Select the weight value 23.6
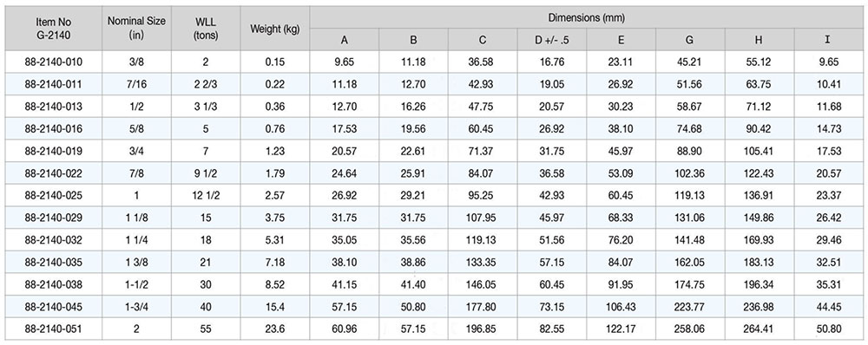 tap(275, 329)
